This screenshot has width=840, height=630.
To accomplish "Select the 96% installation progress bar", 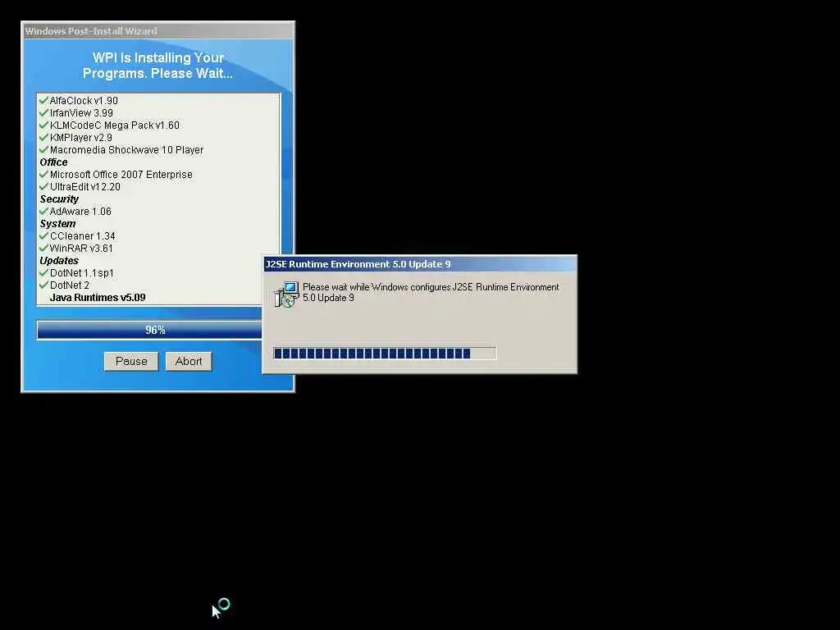I will click(149, 330).
